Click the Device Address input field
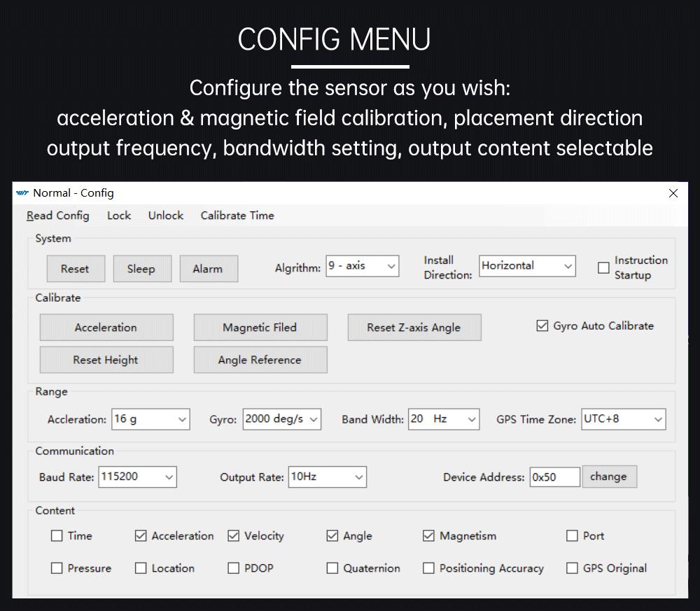700x611 pixels. click(554, 477)
